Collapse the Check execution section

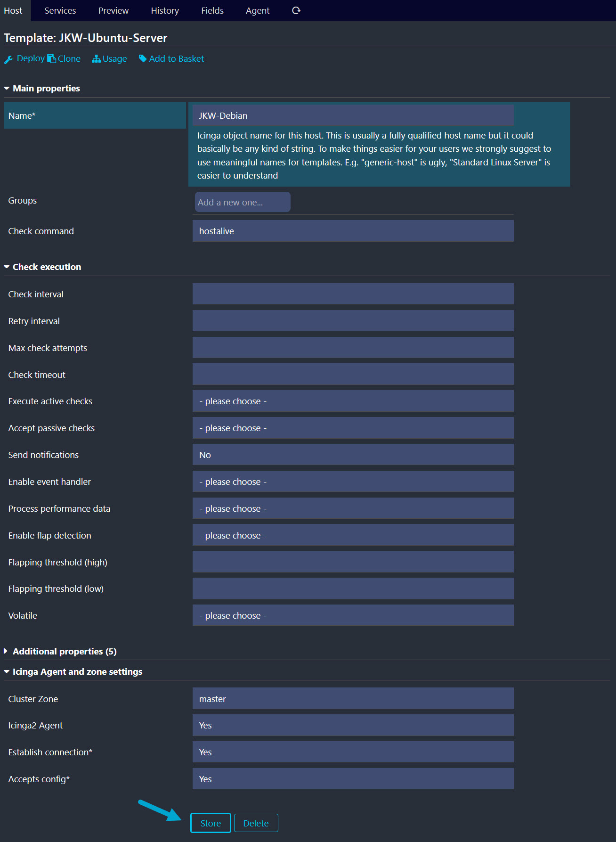(x=7, y=267)
